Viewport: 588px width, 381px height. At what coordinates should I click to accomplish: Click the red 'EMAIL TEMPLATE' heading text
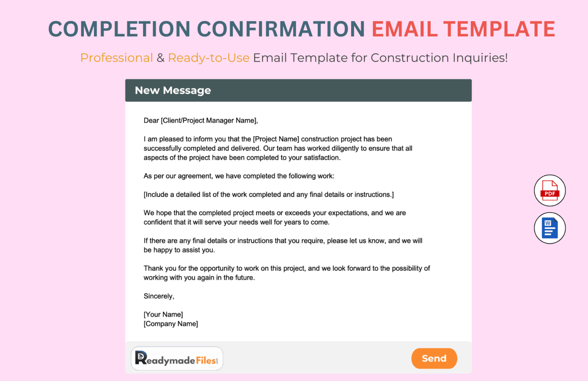coord(463,29)
